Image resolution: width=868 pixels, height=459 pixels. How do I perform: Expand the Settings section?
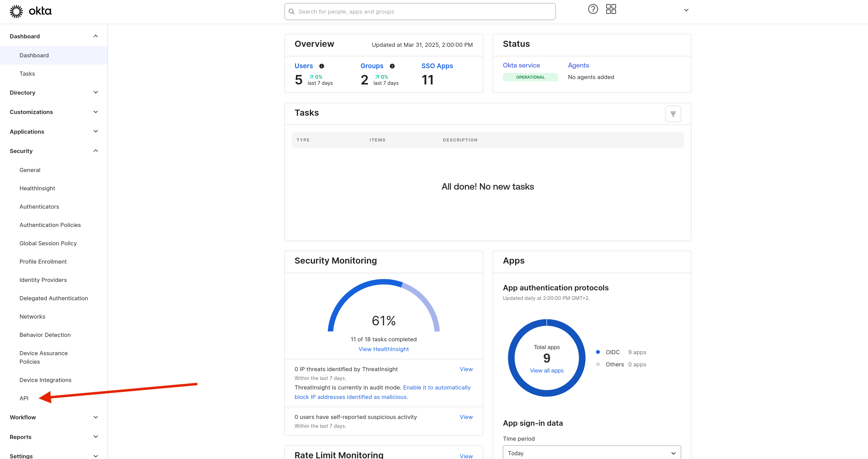54,455
